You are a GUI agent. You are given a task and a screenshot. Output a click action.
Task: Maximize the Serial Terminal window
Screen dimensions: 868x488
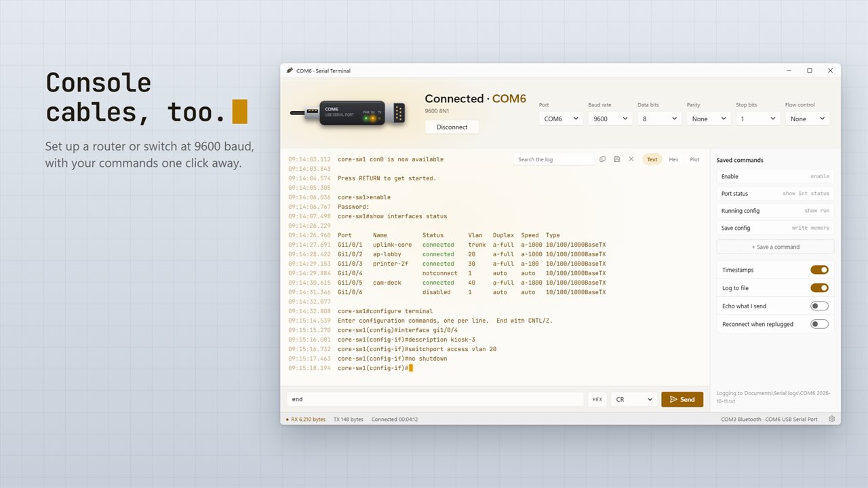click(x=809, y=70)
